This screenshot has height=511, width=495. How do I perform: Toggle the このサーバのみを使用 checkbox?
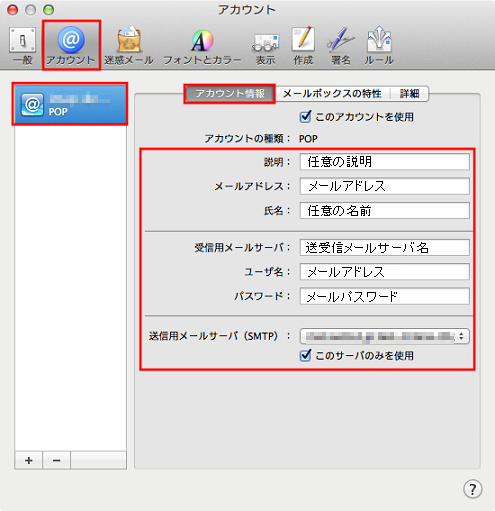point(305,355)
